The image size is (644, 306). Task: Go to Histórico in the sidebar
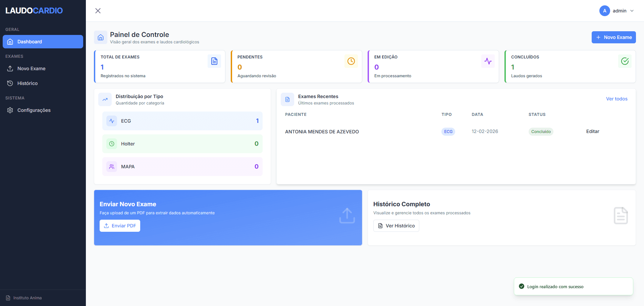[x=27, y=83]
